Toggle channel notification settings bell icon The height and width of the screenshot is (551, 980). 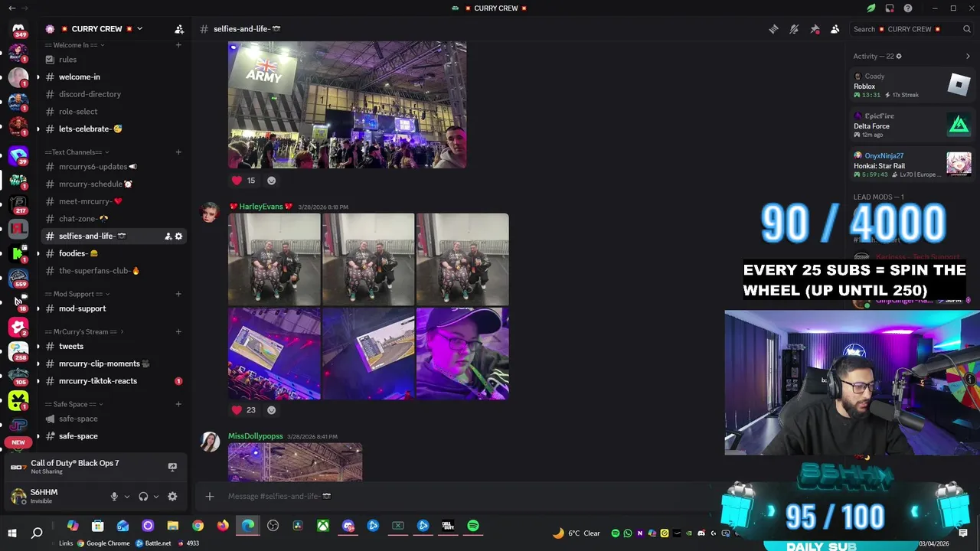794,29
